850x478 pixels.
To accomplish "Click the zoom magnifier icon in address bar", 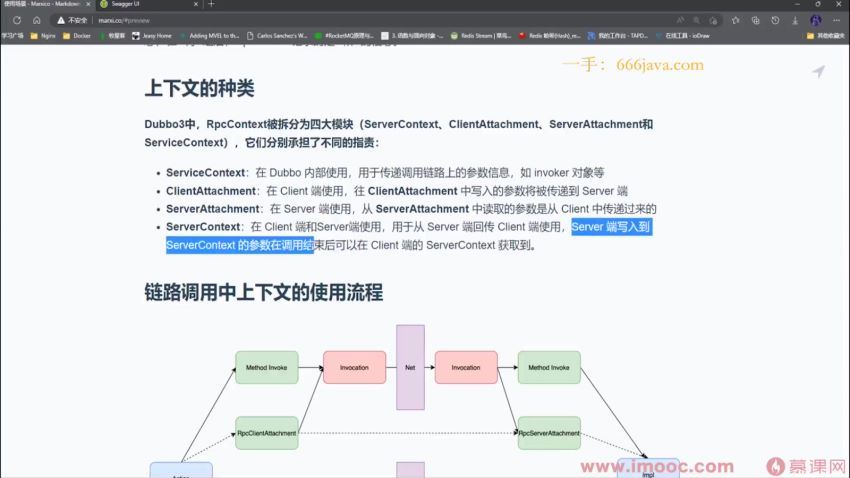I will click(x=697, y=20).
